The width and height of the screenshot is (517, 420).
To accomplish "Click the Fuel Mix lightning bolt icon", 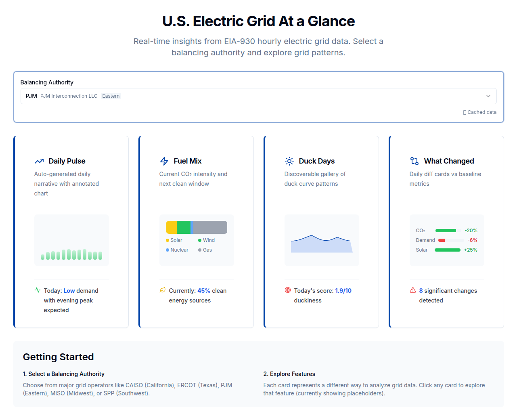I will [164, 161].
